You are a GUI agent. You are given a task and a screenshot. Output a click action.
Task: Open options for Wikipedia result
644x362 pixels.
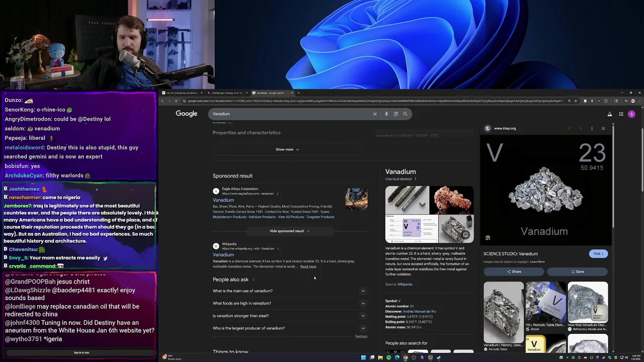278,248
